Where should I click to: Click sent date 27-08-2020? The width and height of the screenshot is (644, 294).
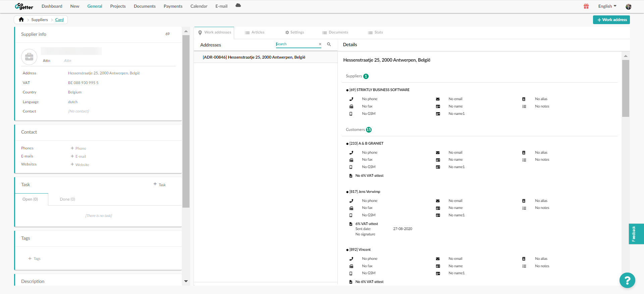click(402, 229)
